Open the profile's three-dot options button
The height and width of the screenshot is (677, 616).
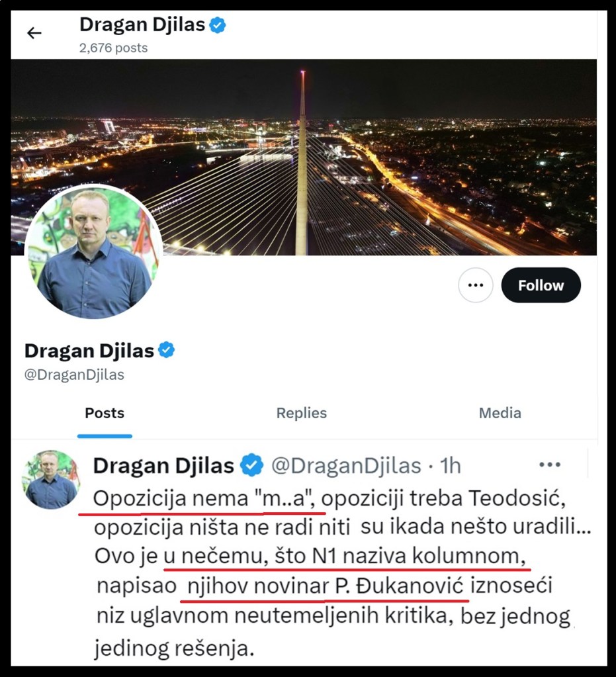click(x=475, y=285)
